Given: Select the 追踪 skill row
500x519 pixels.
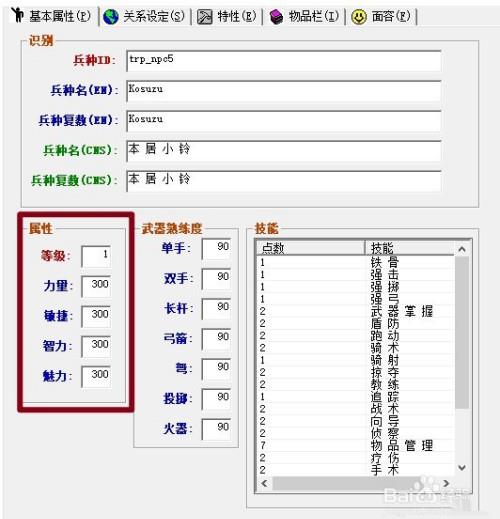Looking at the screenshot, I should click(355, 397).
